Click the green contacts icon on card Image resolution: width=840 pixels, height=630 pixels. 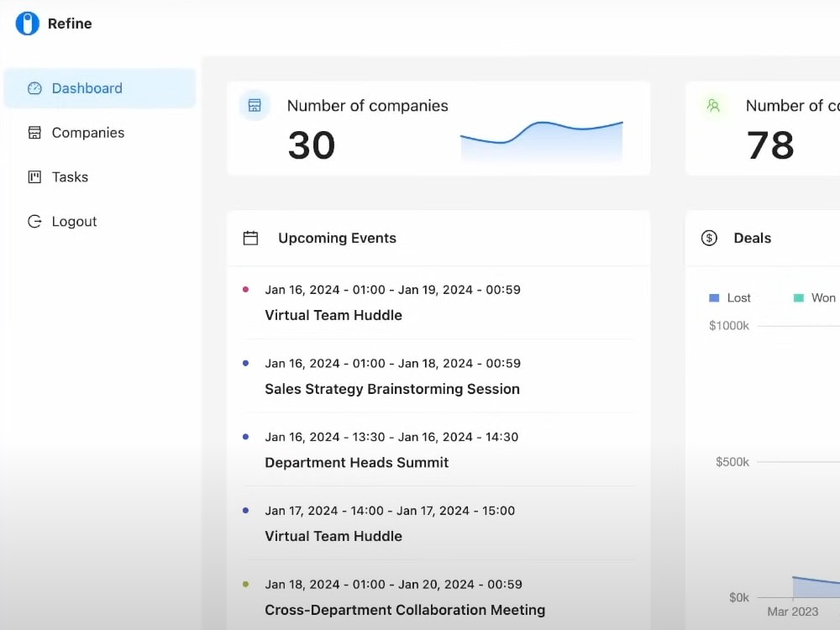pyautogui.click(x=713, y=106)
